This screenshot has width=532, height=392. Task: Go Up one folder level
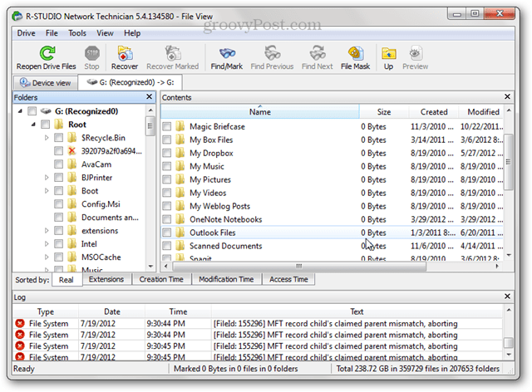[389, 53]
